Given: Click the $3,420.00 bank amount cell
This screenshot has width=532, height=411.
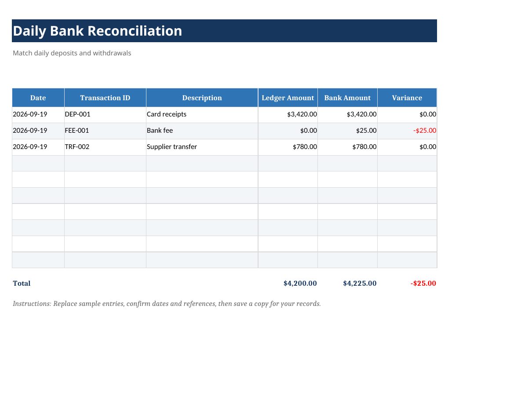Looking at the screenshot, I should 347,114.
